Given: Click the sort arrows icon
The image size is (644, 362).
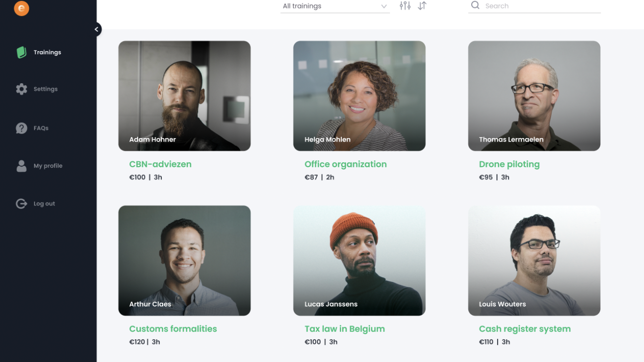Looking at the screenshot, I should 422,6.
